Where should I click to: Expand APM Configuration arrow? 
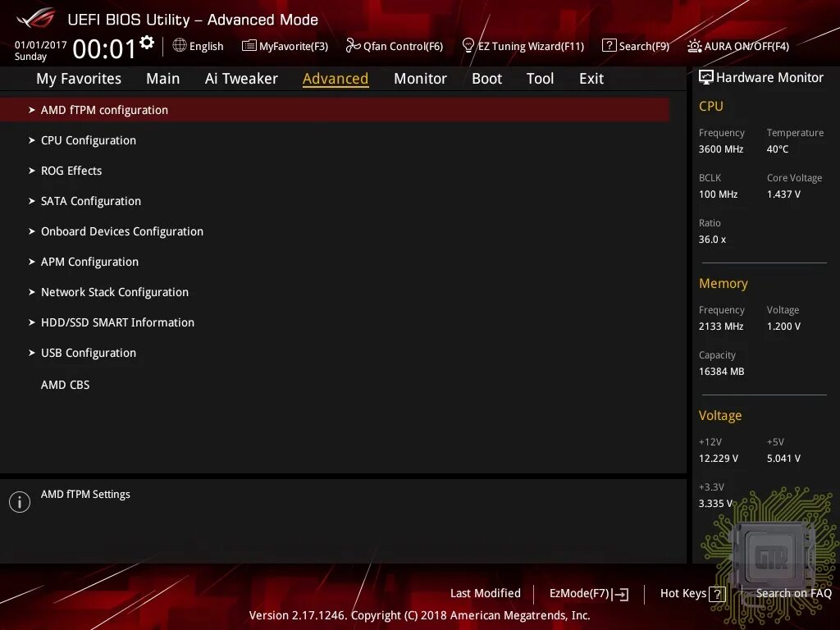click(x=32, y=262)
